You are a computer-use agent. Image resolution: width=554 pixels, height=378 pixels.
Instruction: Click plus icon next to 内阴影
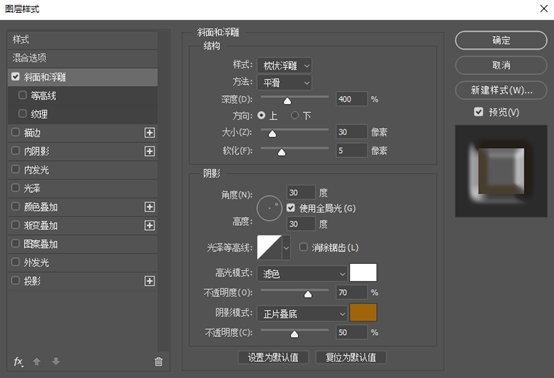pos(150,151)
